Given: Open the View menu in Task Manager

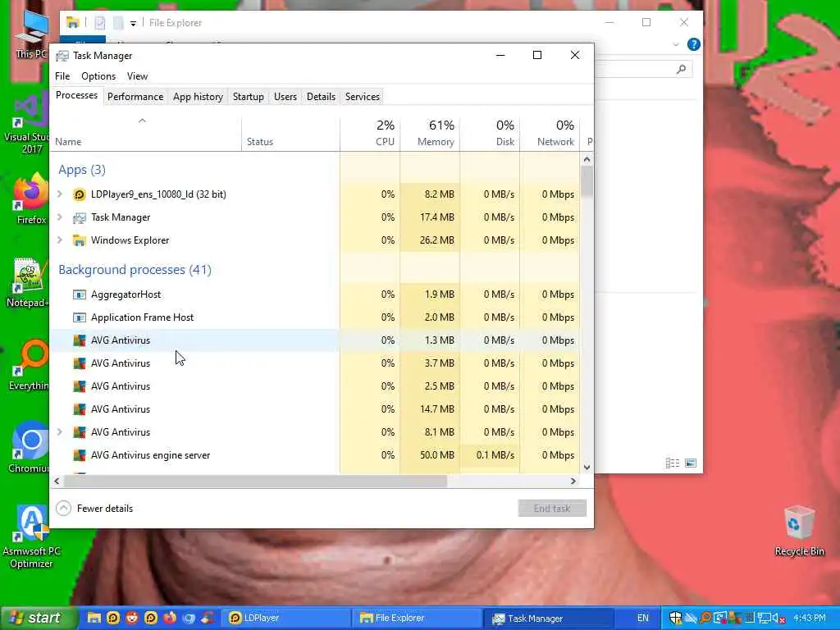Looking at the screenshot, I should click(x=137, y=76).
